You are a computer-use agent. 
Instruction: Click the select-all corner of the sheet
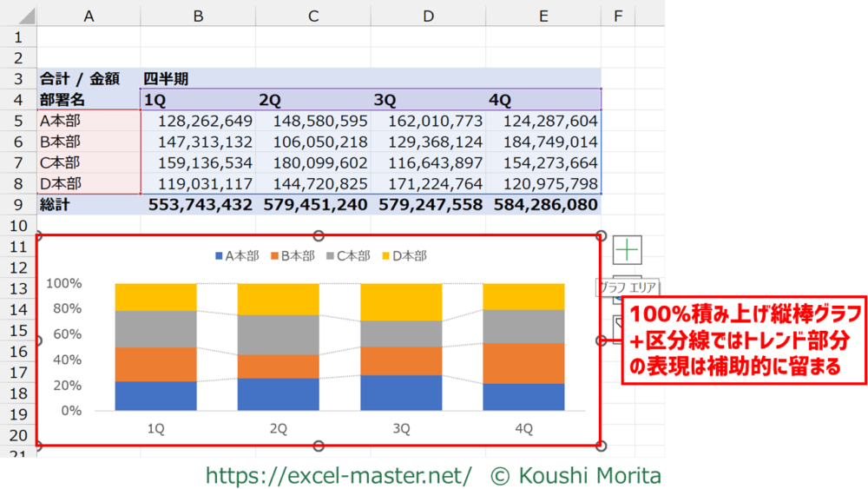pos(18,16)
